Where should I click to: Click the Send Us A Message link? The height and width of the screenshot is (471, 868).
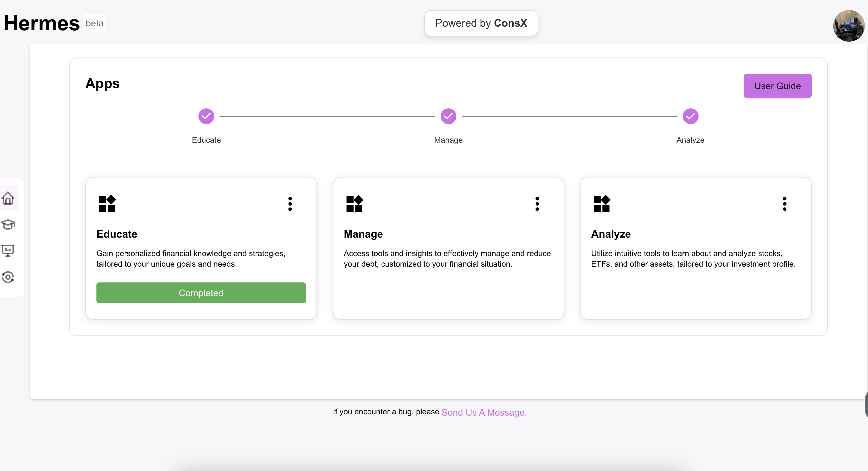pyautogui.click(x=484, y=412)
